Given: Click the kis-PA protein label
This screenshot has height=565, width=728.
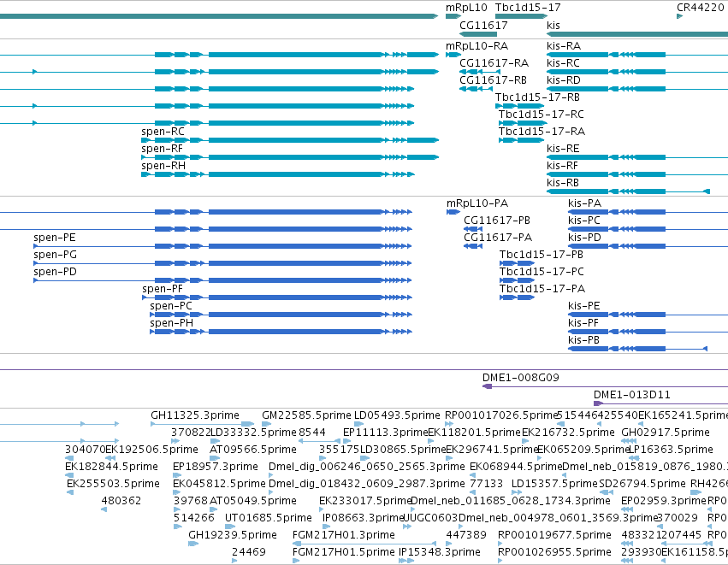Looking at the screenshot, I should [584, 203].
